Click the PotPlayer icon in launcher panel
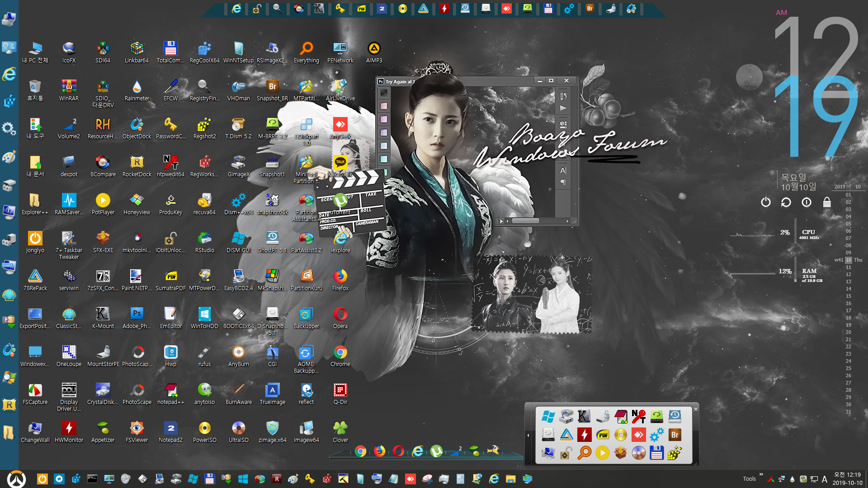This screenshot has width=868, height=488. [602, 453]
